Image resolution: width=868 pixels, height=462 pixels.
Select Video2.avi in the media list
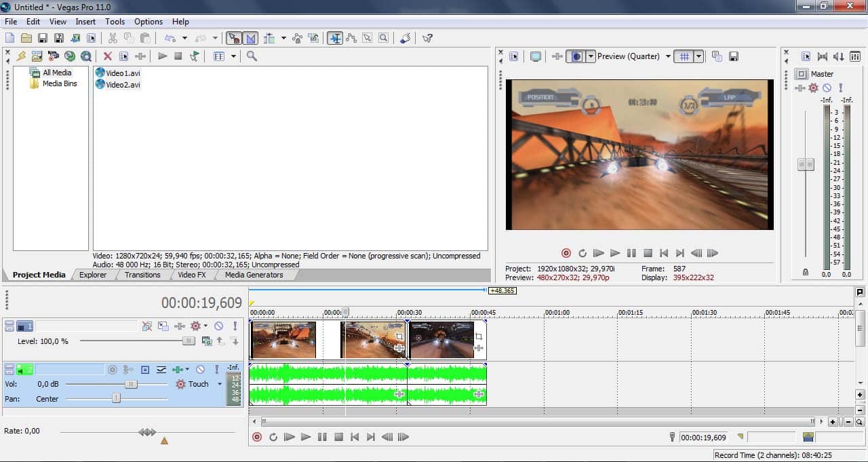point(123,85)
